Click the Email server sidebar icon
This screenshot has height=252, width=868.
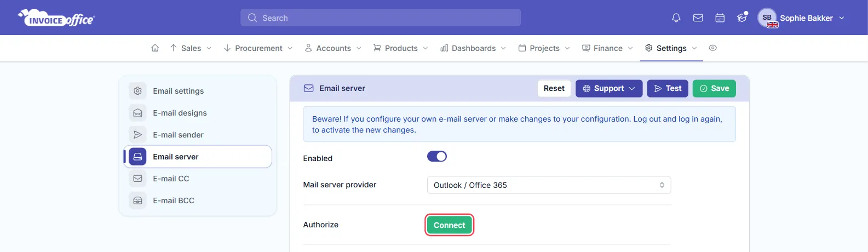137,157
